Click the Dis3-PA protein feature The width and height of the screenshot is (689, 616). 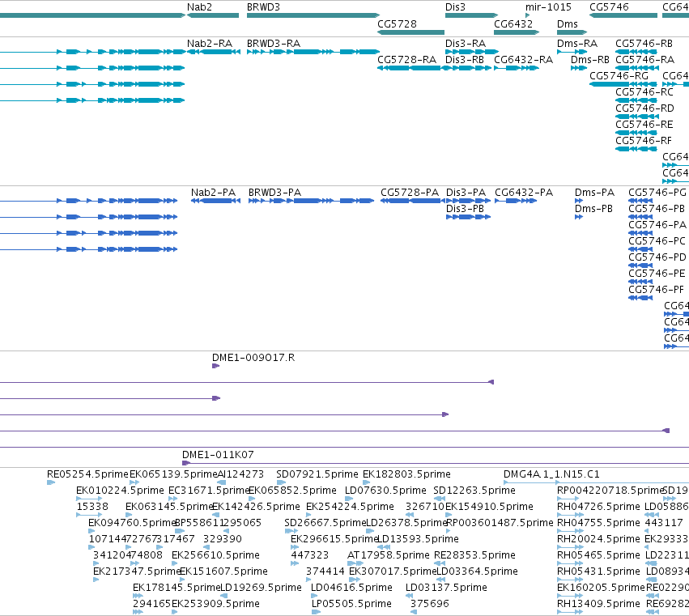(469, 201)
